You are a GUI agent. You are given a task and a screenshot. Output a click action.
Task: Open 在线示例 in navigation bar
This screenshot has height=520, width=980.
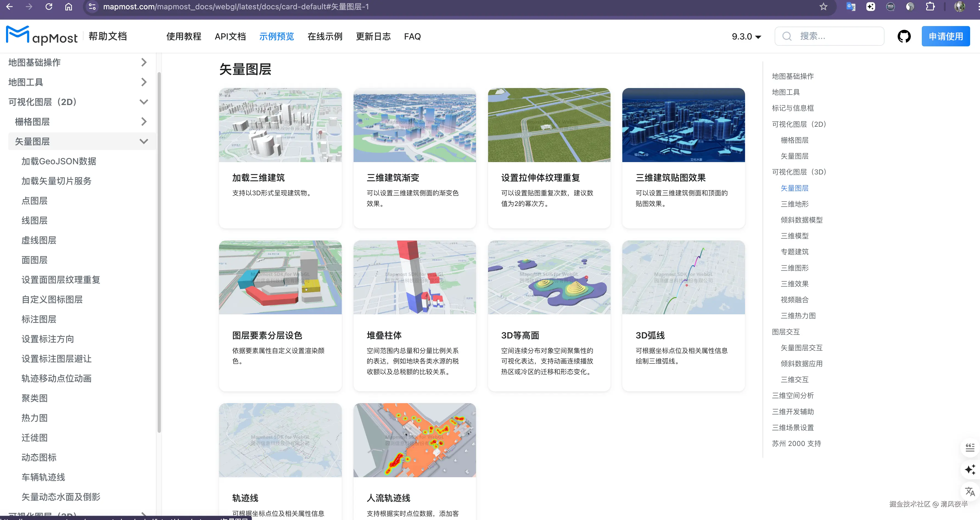[x=324, y=36]
